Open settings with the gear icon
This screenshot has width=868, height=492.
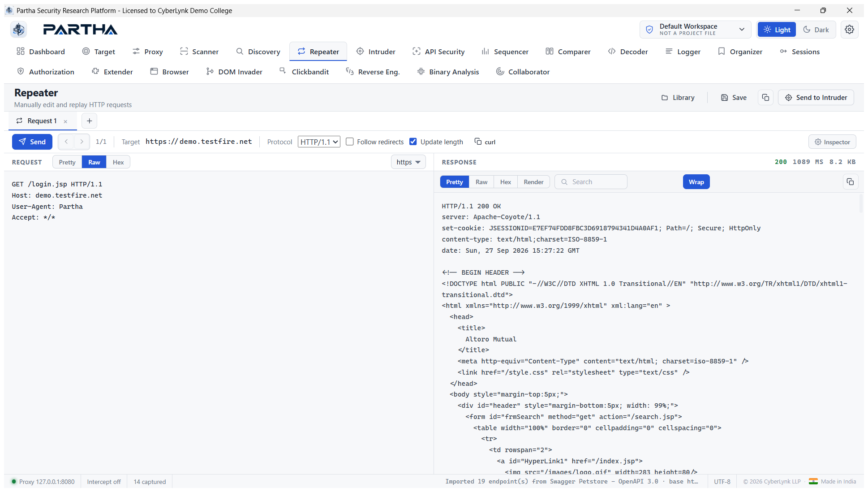click(849, 30)
